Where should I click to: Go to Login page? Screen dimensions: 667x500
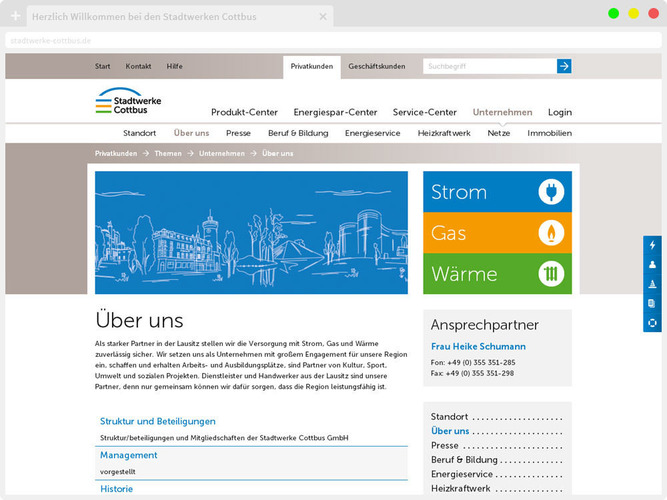point(559,112)
